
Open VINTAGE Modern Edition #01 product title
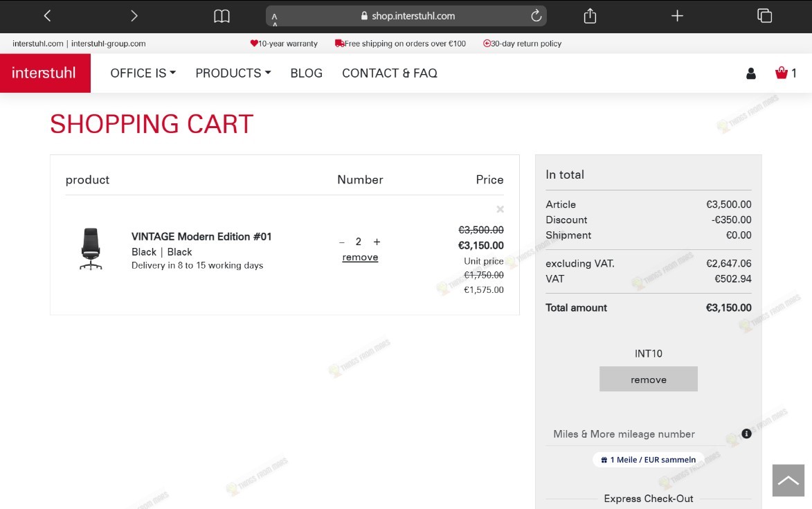[x=201, y=237]
